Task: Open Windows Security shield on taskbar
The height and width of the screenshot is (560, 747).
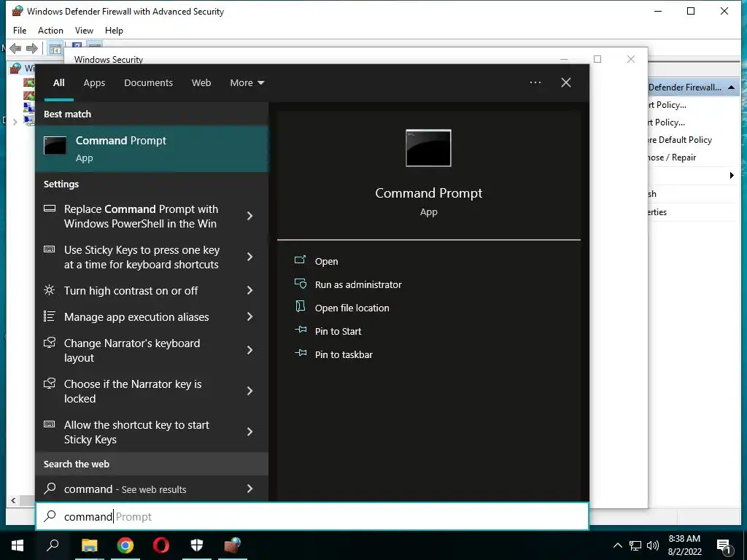Action: [197, 545]
